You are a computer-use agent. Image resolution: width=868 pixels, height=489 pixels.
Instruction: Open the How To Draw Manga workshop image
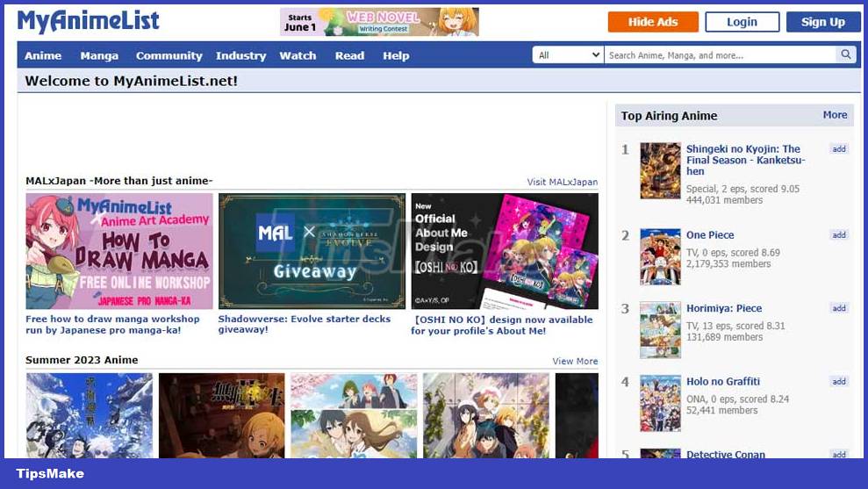pyautogui.click(x=119, y=251)
